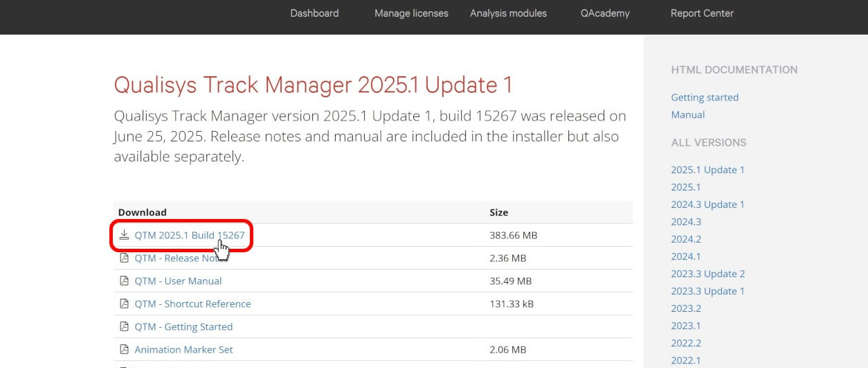Download QTM 2025.1 Build 15267 installer
This screenshot has height=368, width=868.
click(x=189, y=235)
